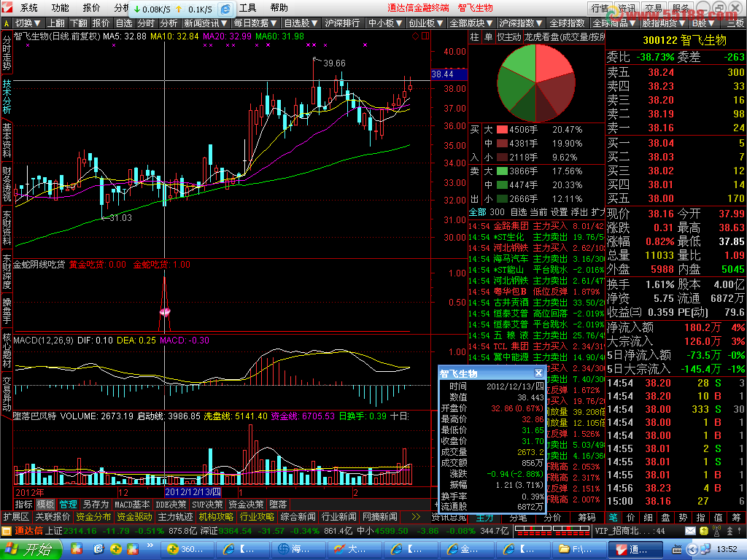Click the yellow coin icon in status bar
The width and height of the screenshot is (747, 560).
click(704, 531)
